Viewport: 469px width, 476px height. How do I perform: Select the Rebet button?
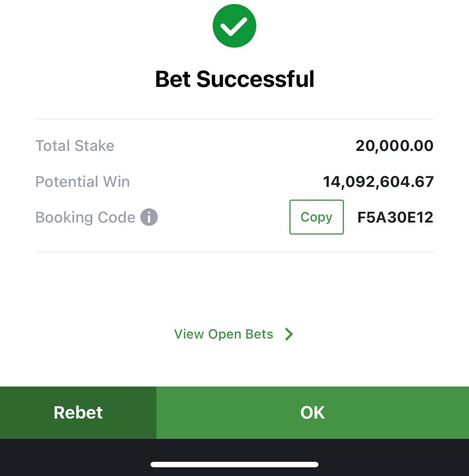click(x=78, y=413)
